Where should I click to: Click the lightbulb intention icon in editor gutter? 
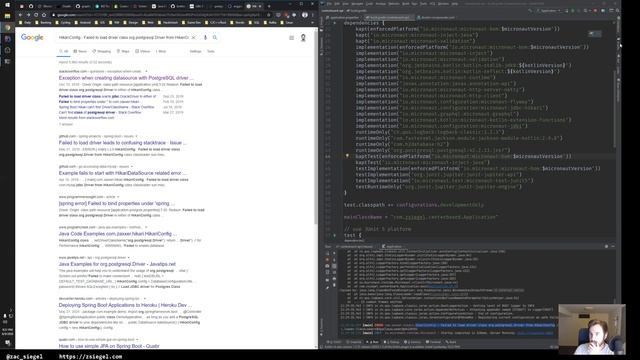point(347,156)
